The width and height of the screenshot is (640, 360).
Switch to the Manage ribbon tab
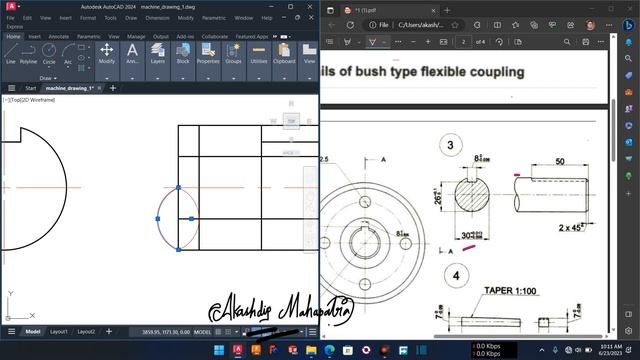(x=136, y=36)
